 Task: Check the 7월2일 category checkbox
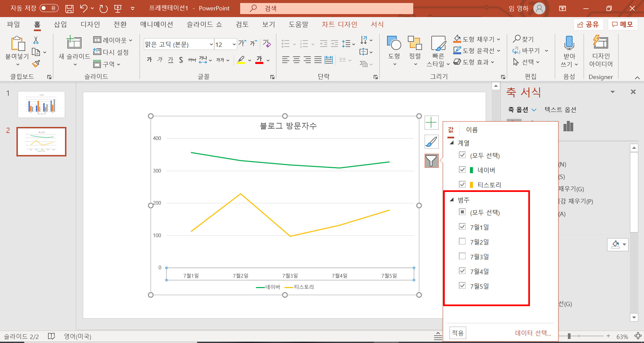coord(462,242)
